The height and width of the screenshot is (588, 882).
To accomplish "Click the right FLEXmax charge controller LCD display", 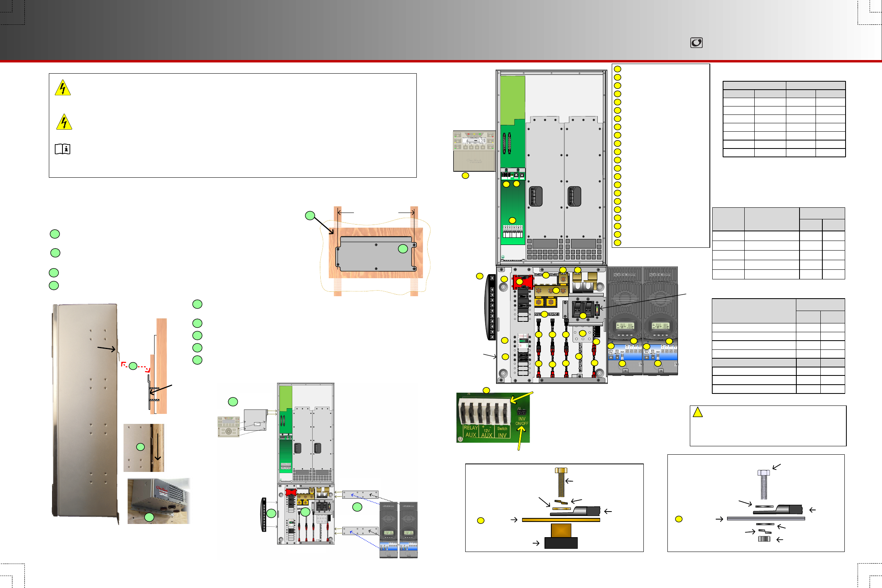I will tap(660, 326).
